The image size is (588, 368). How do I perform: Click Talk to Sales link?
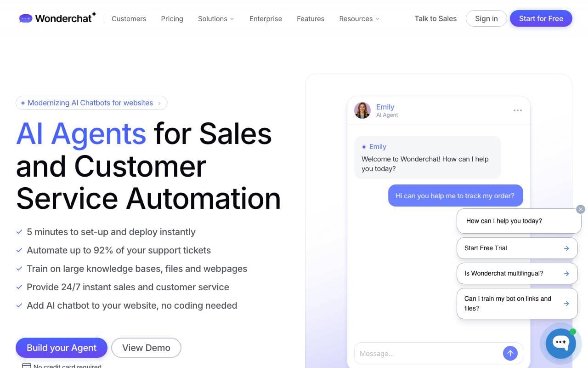[x=435, y=18]
